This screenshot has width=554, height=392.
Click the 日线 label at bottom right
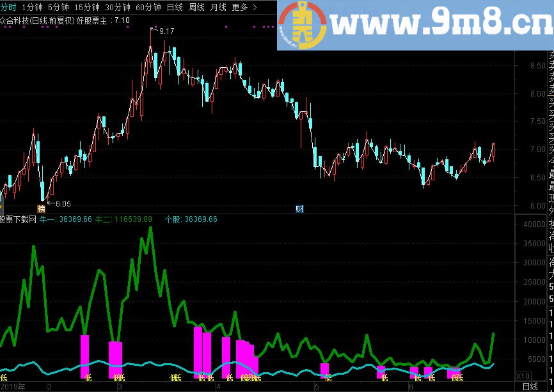[x=530, y=387]
